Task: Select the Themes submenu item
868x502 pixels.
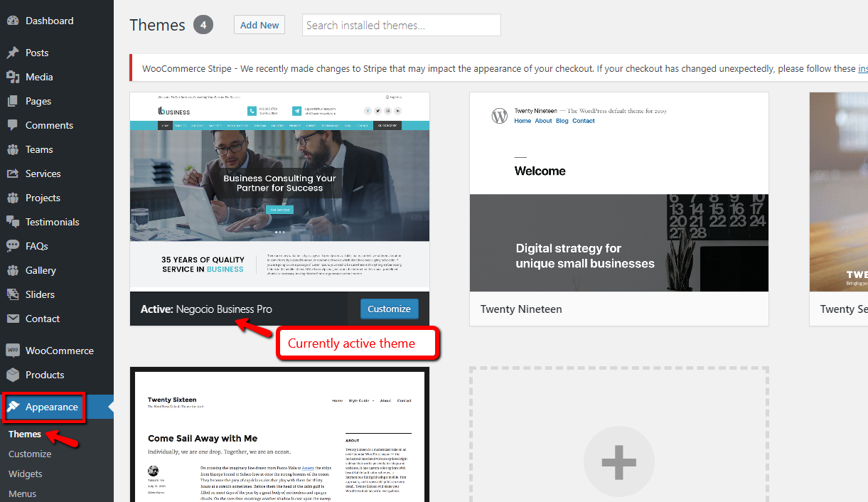Action: click(25, 434)
